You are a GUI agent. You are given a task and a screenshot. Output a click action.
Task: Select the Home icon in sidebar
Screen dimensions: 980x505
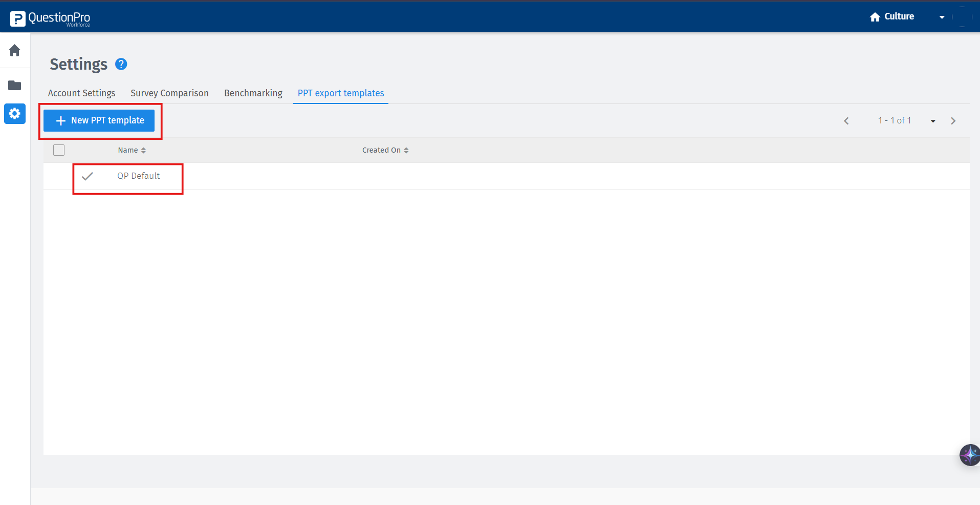[x=15, y=51]
